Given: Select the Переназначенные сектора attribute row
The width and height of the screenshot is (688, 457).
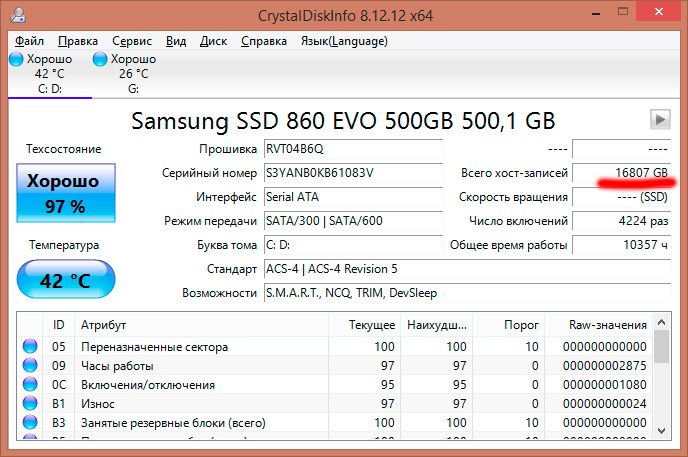Looking at the screenshot, I should click(x=335, y=346).
